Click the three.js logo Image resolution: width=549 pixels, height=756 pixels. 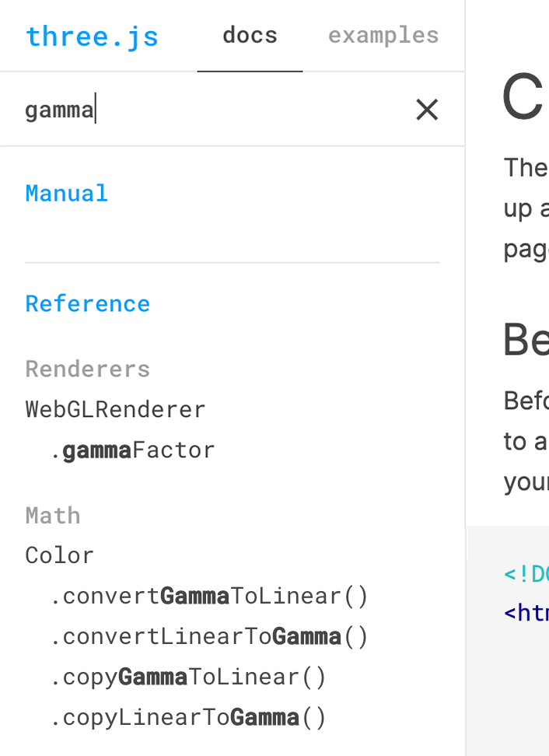click(x=92, y=36)
